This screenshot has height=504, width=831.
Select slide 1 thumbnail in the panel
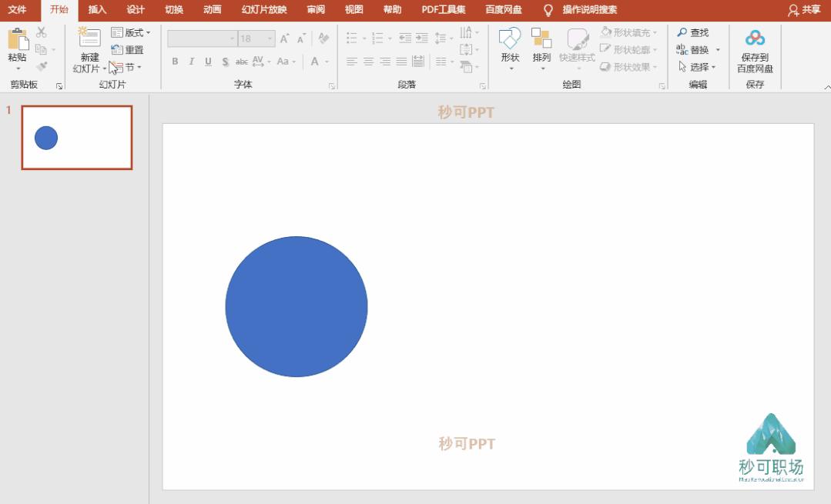[75, 137]
